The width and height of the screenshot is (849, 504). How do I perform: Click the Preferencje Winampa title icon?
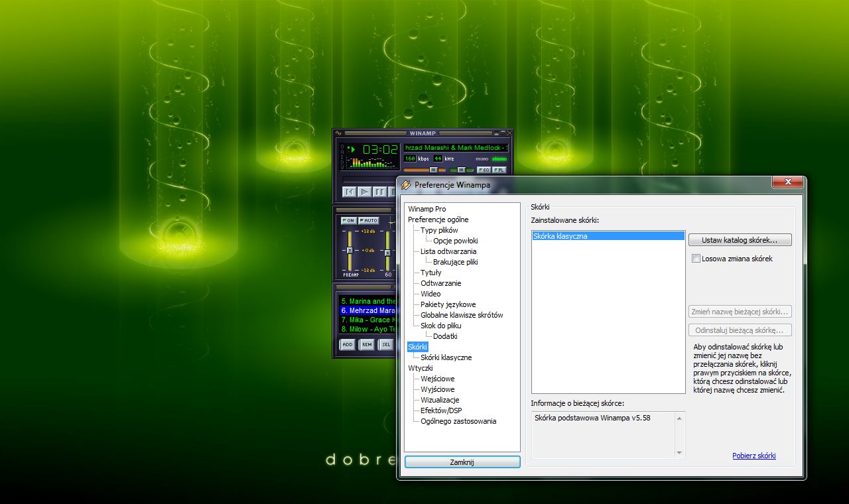pyautogui.click(x=406, y=184)
